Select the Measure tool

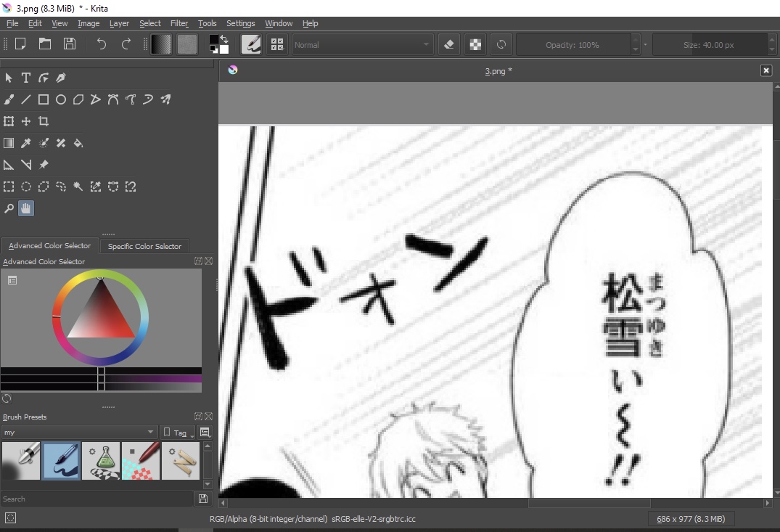[x=26, y=165]
